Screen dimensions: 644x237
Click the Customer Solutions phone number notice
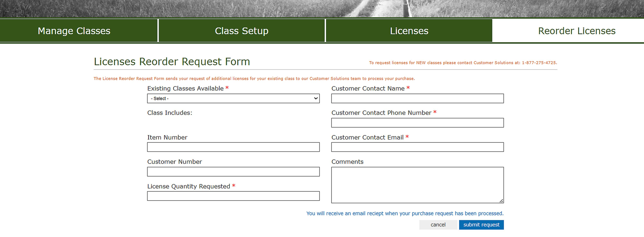(x=463, y=63)
